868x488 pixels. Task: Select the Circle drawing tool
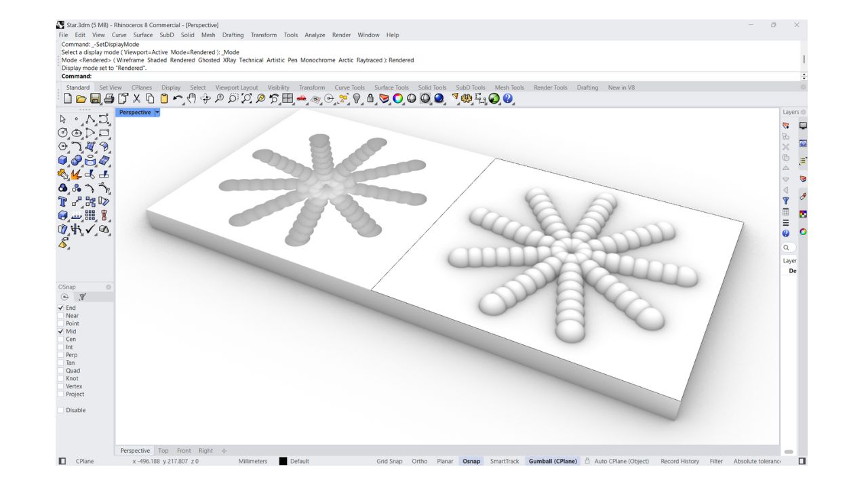[63, 133]
